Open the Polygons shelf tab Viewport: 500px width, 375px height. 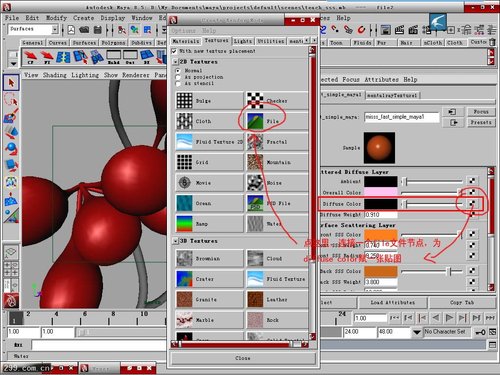click(113, 43)
